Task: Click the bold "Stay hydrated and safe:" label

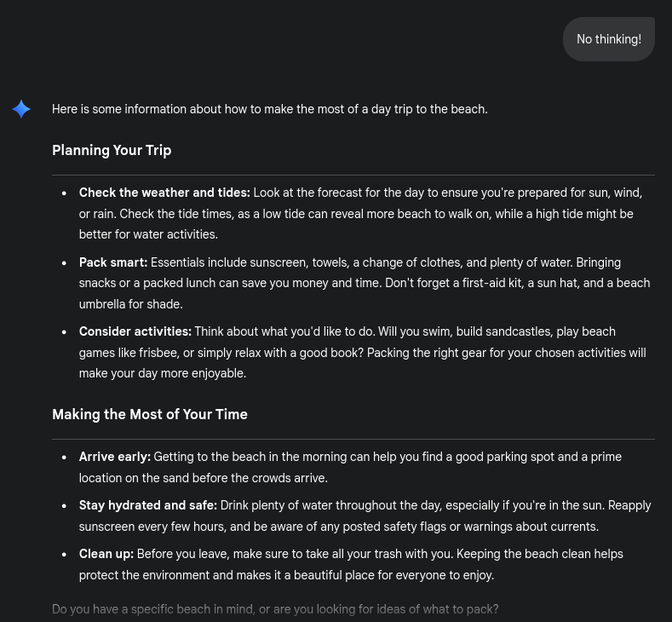Action: click(x=148, y=505)
